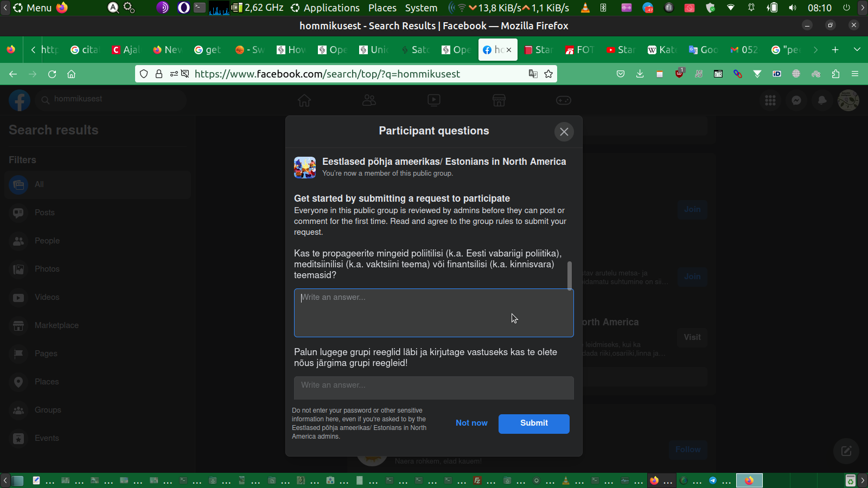View site security padlock information
The height and width of the screenshot is (488, 868).
[159, 74]
